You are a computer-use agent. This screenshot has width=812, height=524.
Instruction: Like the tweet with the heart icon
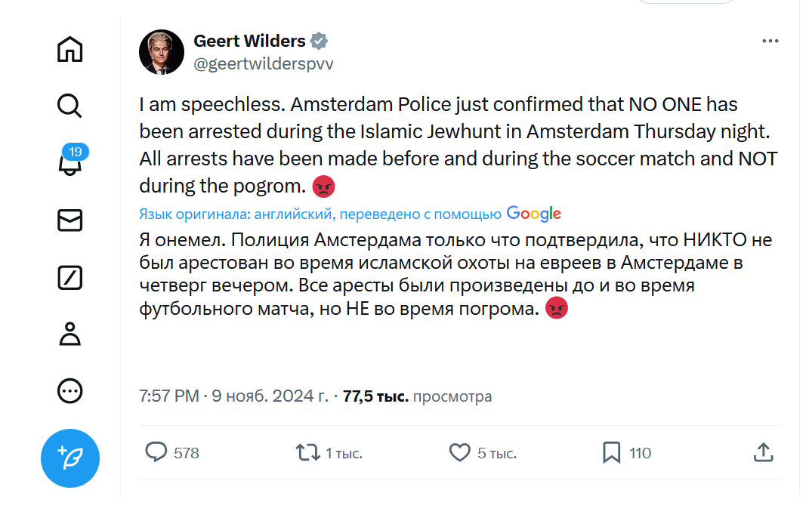460,452
